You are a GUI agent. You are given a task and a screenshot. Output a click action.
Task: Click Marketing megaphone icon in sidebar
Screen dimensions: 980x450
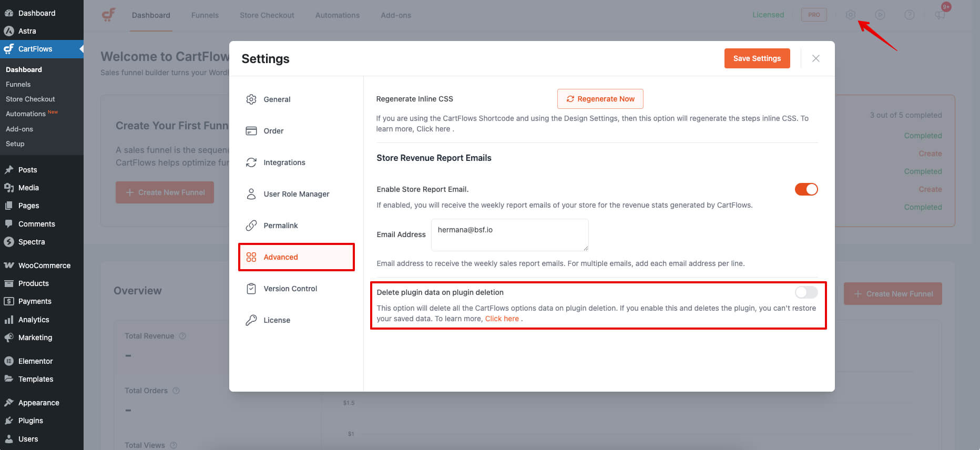(x=9, y=337)
